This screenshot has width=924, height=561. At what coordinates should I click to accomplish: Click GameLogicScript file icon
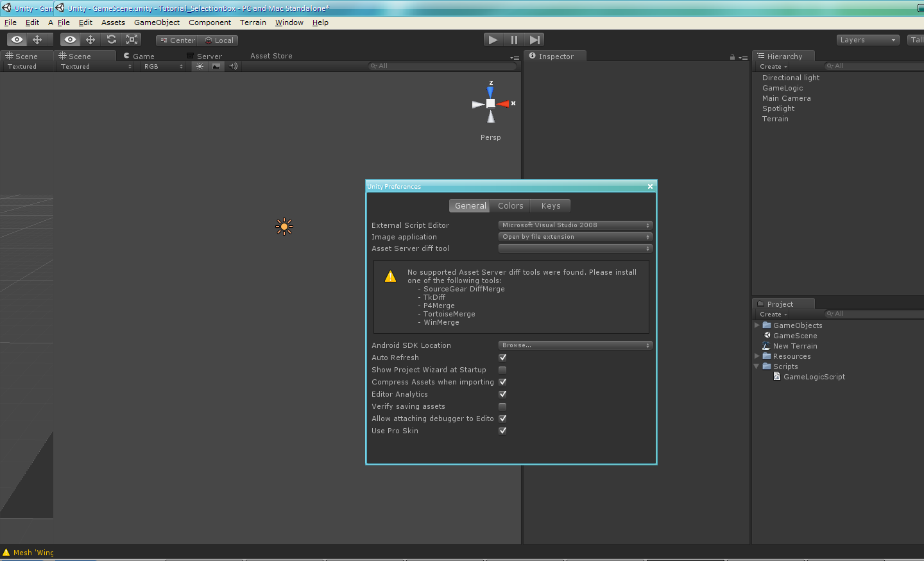point(777,377)
